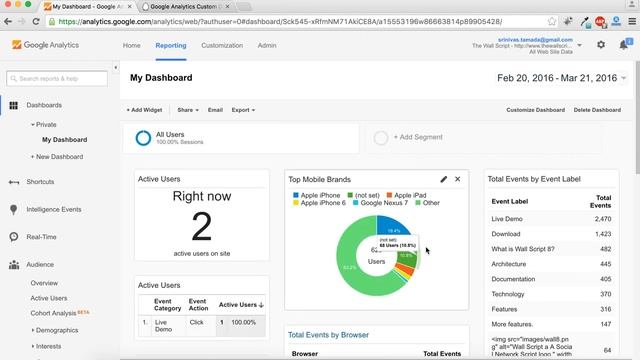Click the Apple iPhone blue legend swatch

click(x=296, y=195)
